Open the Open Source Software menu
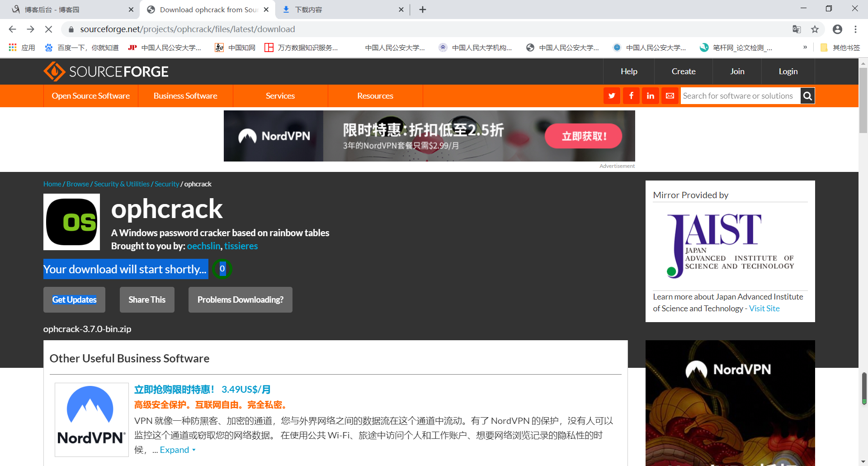 (91, 96)
